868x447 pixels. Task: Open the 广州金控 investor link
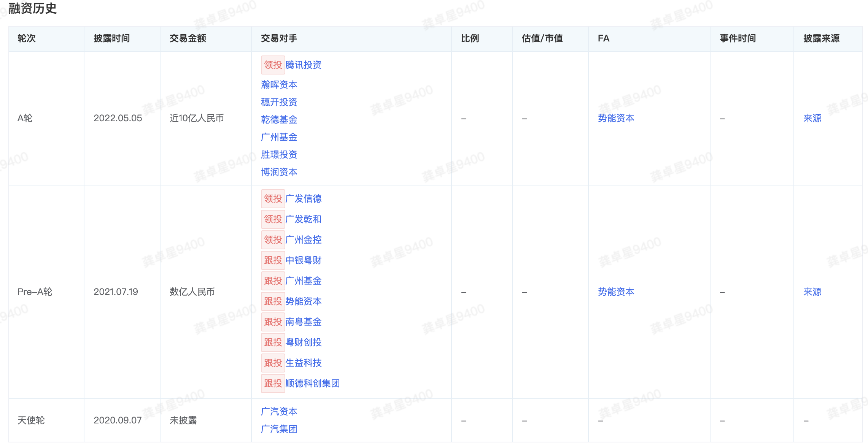[x=303, y=239]
